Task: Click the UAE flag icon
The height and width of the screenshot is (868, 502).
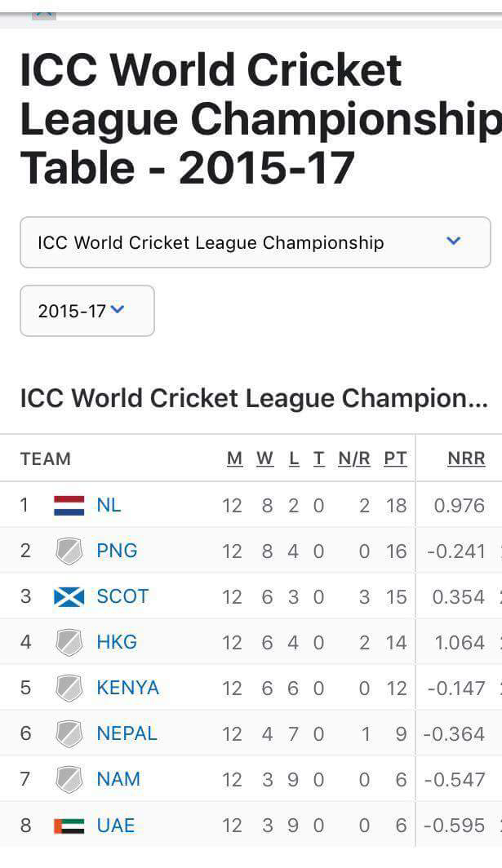Action: click(x=69, y=826)
